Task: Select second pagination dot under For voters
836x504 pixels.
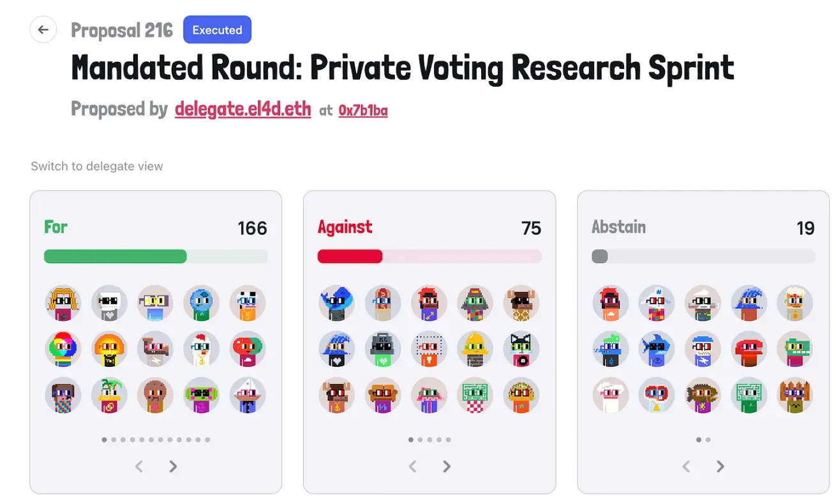Action: tap(114, 440)
